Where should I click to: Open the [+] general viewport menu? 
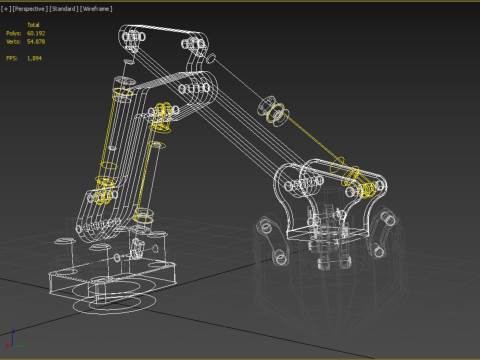pos(6,9)
